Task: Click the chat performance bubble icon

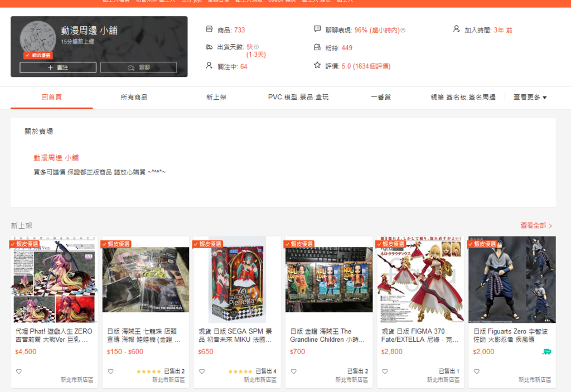Action: tap(317, 29)
